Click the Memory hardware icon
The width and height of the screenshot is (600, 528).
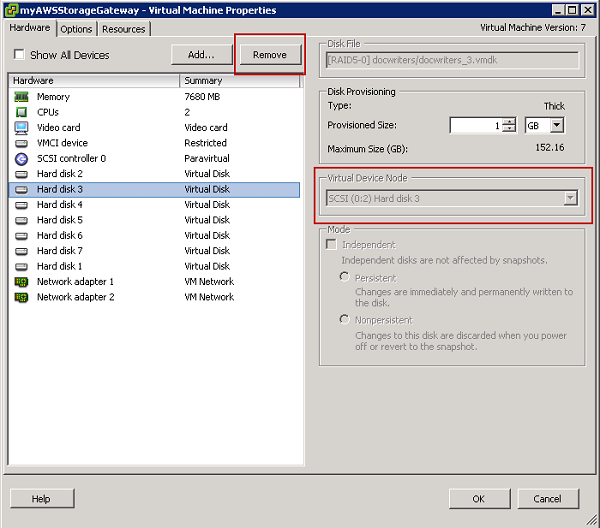21,97
